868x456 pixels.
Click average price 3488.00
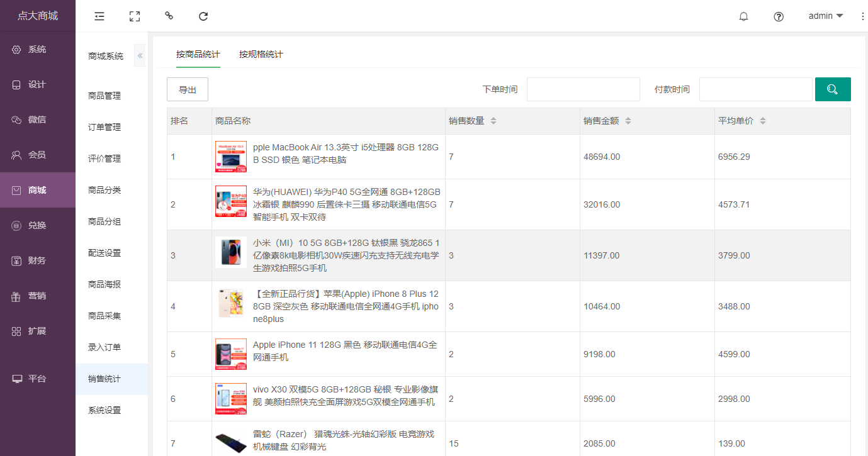(734, 306)
